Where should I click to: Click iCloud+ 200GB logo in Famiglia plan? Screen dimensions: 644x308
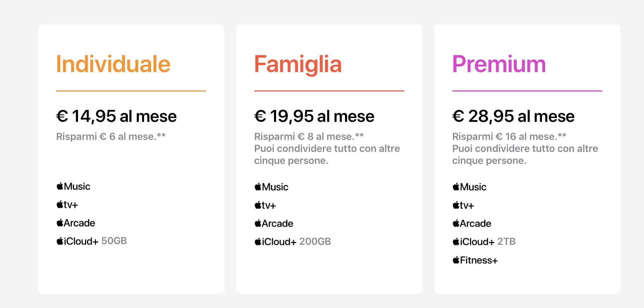293,242
